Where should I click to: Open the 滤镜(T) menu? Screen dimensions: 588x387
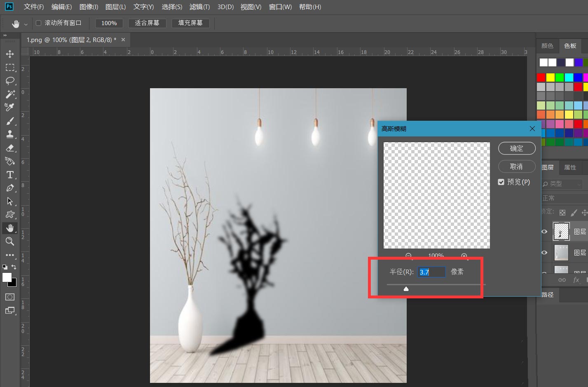click(199, 7)
